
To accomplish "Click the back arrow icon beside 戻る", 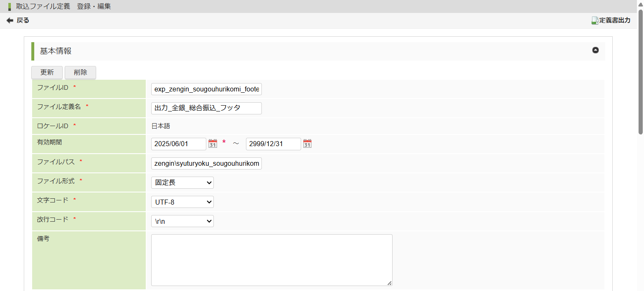I will [x=10, y=20].
